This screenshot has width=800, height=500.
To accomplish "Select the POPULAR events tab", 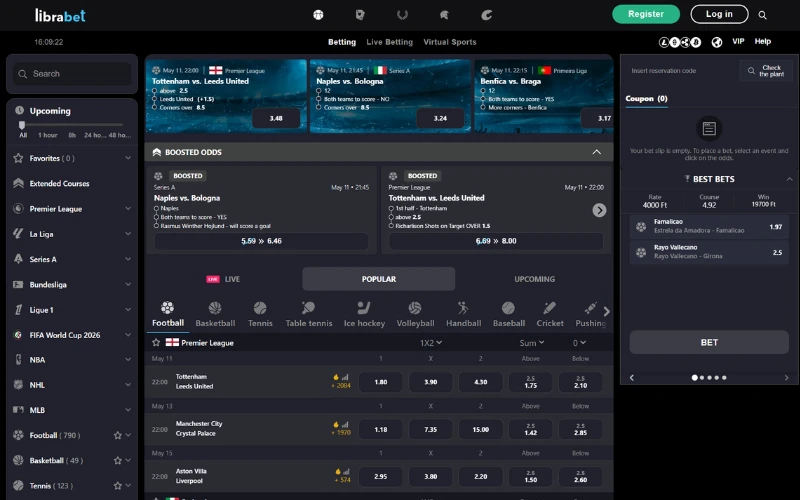I will tap(379, 279).
